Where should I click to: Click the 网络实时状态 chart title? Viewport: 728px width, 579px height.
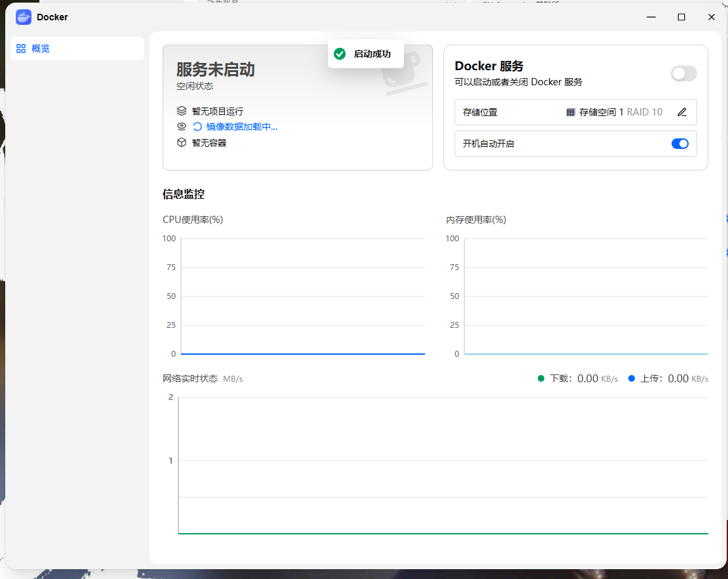(x=190, y=378)
